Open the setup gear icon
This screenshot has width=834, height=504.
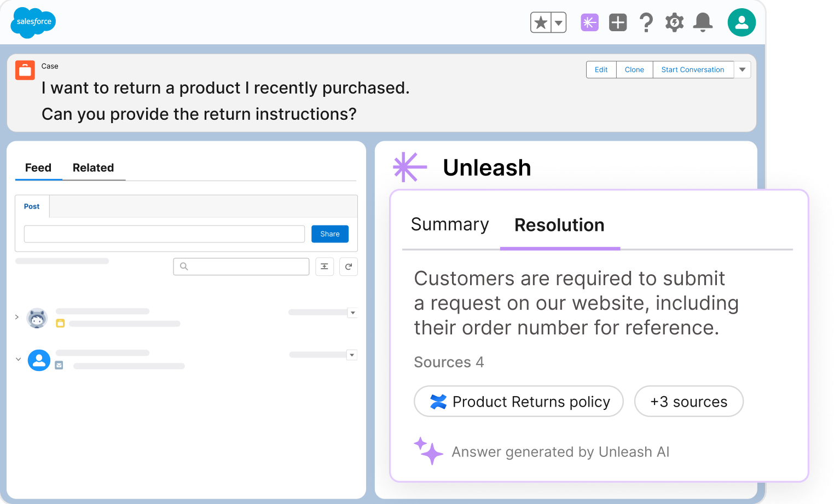point(674,22)
